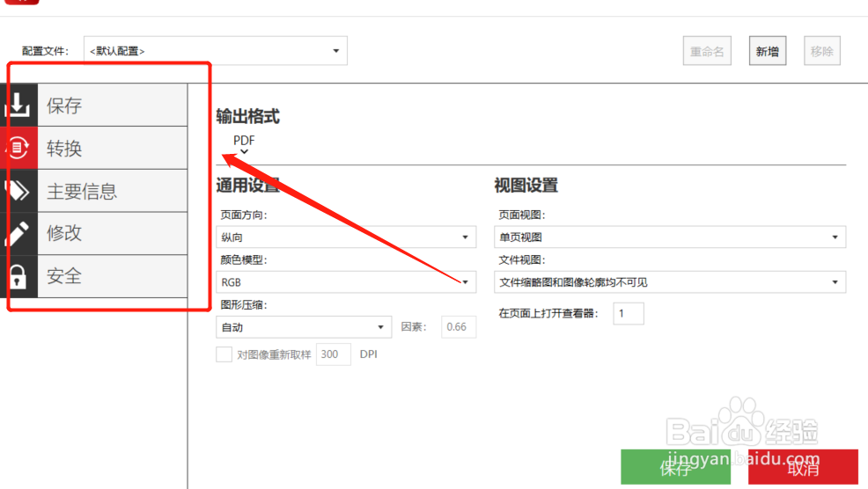This screenshot has width=868, height=489.
Task: Click the green 保存 button
Action: click(676, 467)
